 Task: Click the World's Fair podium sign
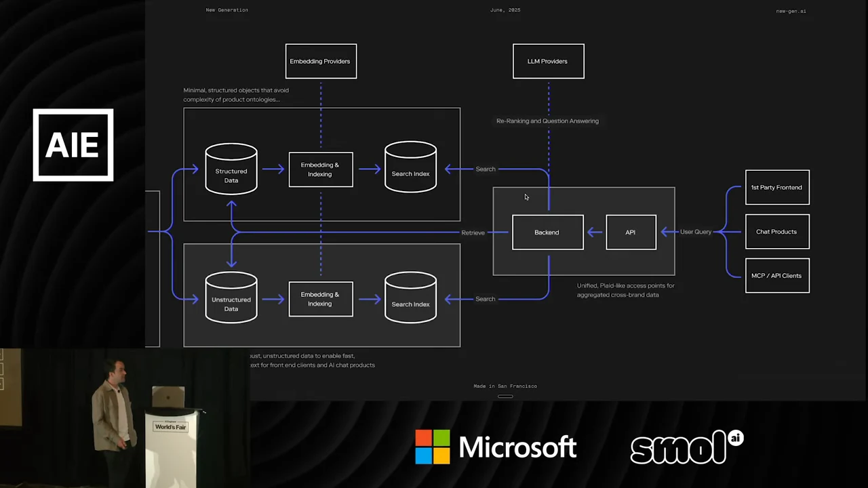click(x=170, y=426)
